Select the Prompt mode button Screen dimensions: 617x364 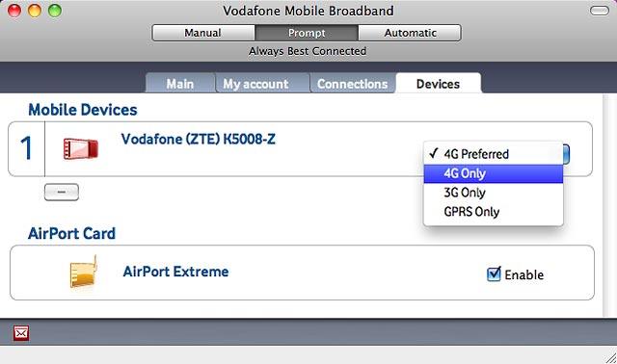[307, 33]
